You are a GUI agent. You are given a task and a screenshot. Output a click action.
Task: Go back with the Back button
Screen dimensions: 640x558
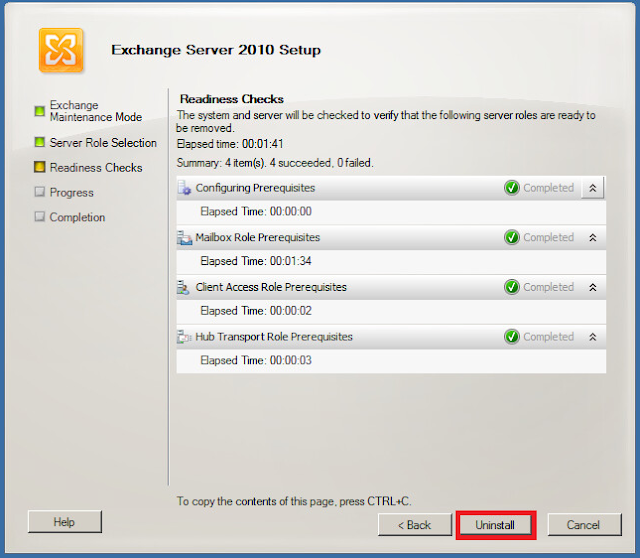(415, 525)
